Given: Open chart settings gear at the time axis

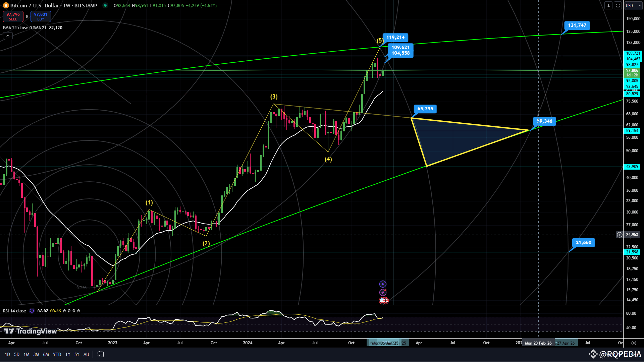Looking at the screenshot, I should [x=634, y=343].
